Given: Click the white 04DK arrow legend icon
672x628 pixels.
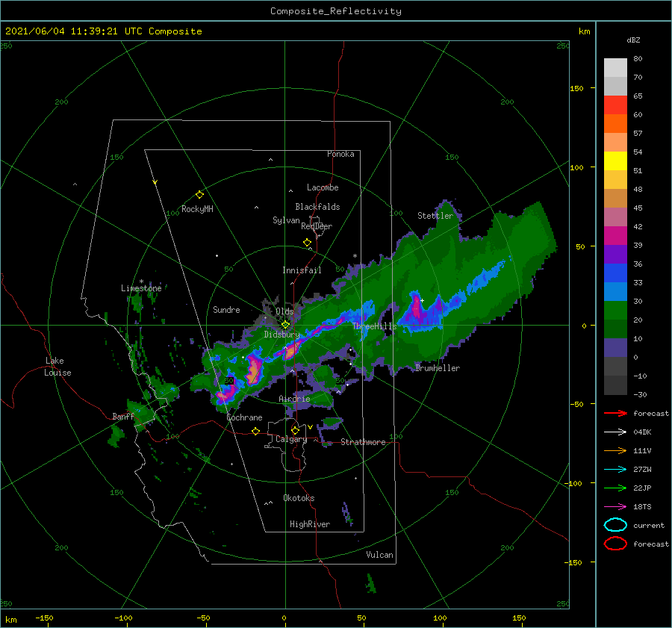Looking at the screenshot, I should [x=615, y=432].
